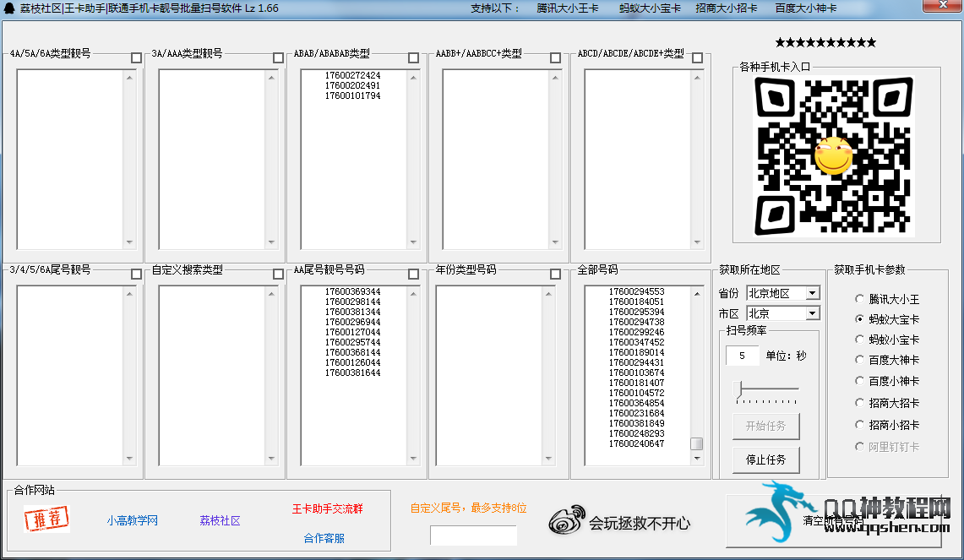The width and height of the screenshot is (964, 560).
Task: Click the 蚂蚁大小宝卡 label in title bar
Action: (650, 8)
